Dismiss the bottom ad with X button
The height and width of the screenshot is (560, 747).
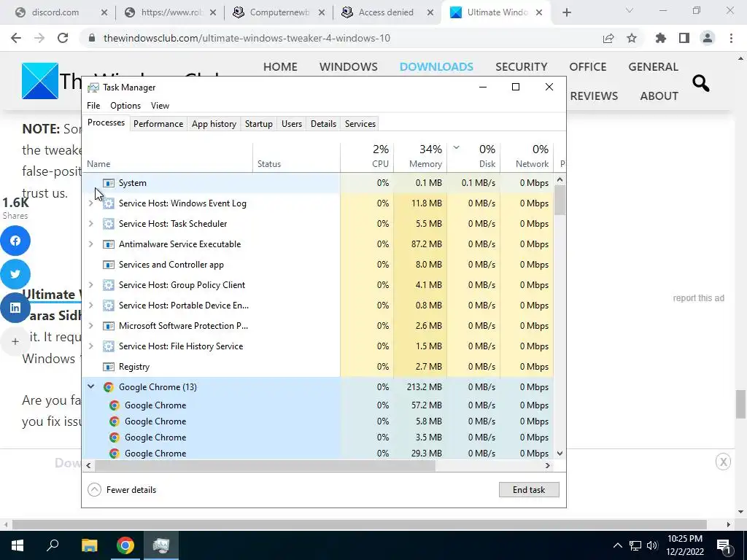tap(723, 462)
